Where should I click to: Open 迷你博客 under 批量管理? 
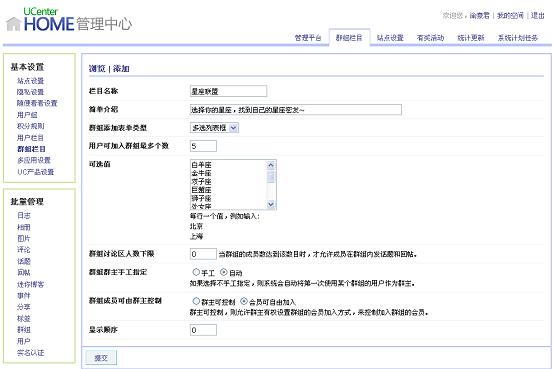30,284
